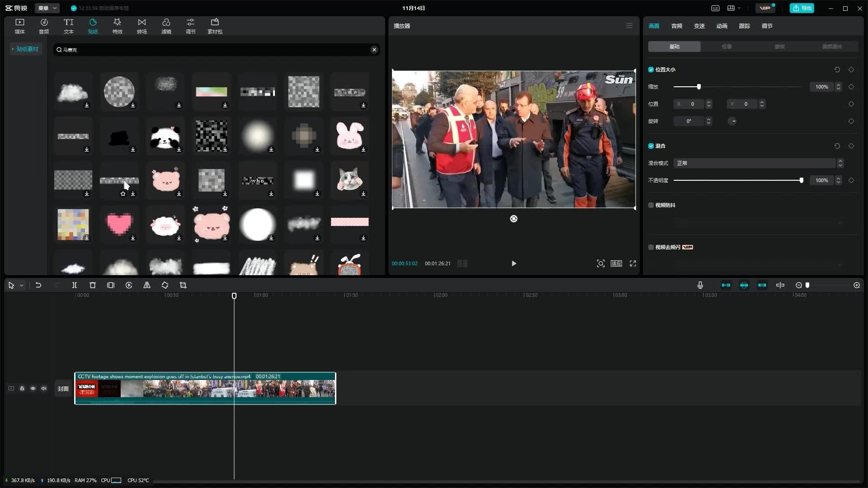This screenshot has width=868, height=488.
Task: Open the blend mode (正常) dropdown
Action: coord(758,163)
